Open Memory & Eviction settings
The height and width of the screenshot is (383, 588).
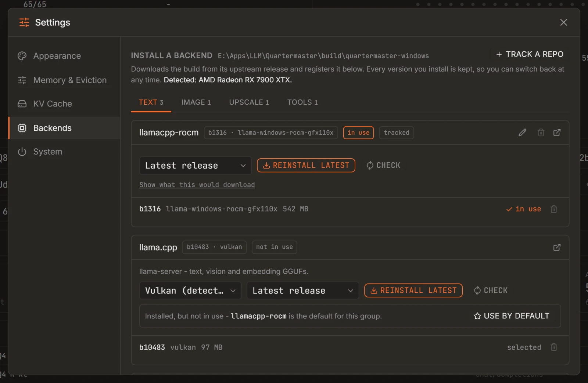coord(64,80)
